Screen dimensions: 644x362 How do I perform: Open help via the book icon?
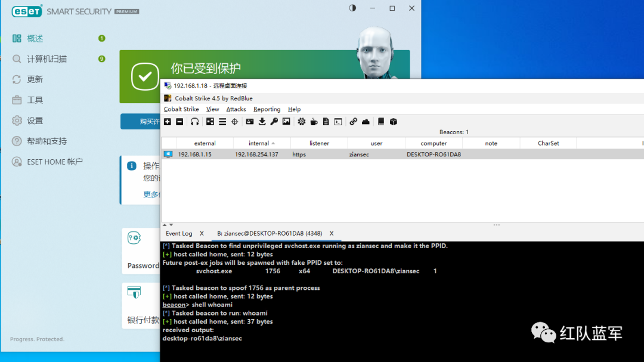[x=380, y=122]
